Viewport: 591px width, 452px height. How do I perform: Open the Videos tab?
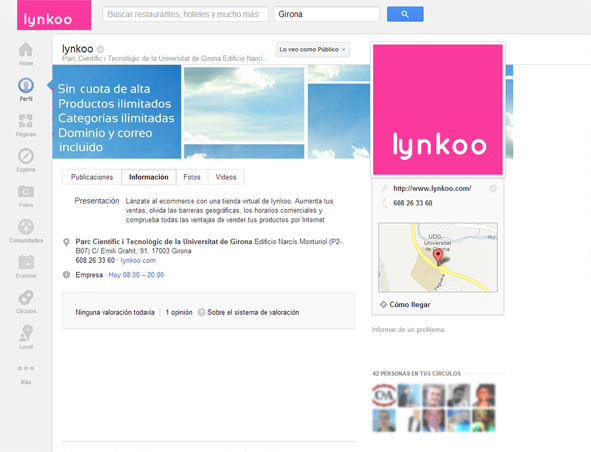click(226, 177)
